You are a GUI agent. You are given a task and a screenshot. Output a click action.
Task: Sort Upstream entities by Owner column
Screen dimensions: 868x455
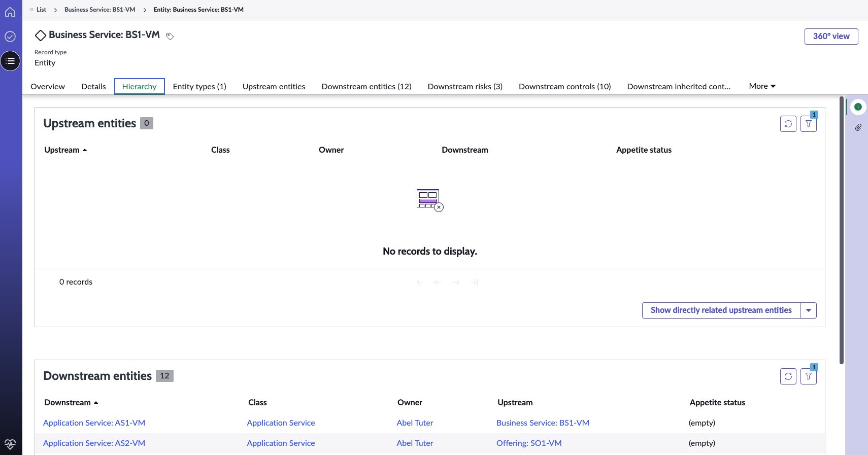331,150
